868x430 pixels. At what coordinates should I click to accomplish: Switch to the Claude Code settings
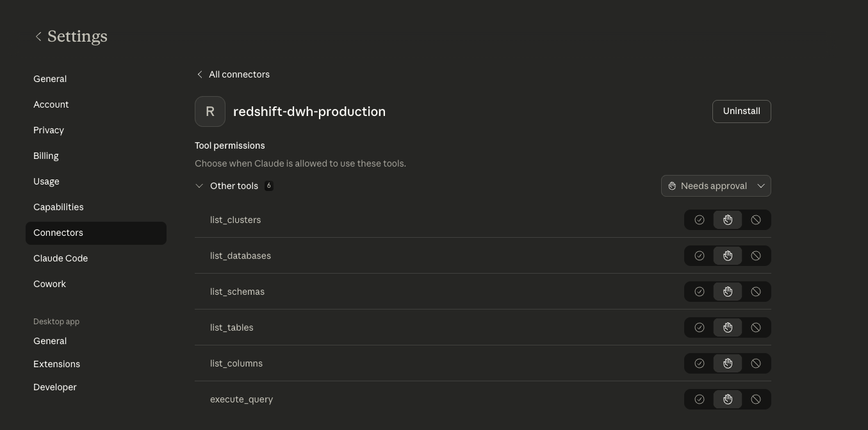pos(60,258)
